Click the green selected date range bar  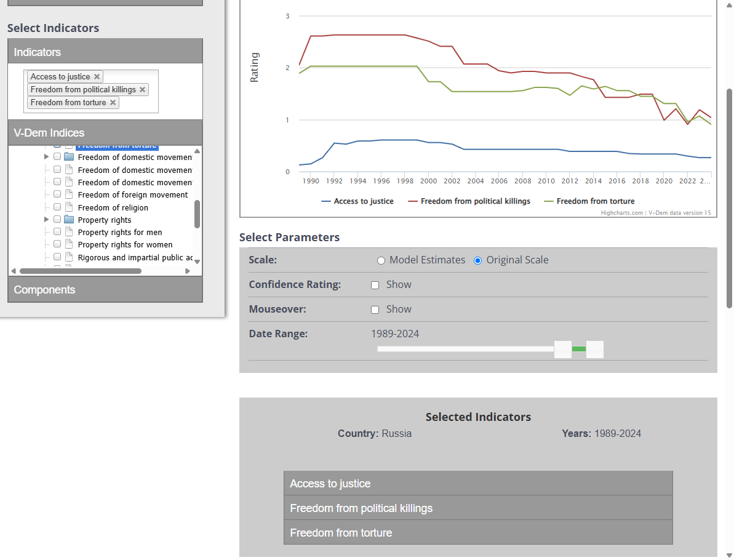pyautogui.click(x=578, y=349)
